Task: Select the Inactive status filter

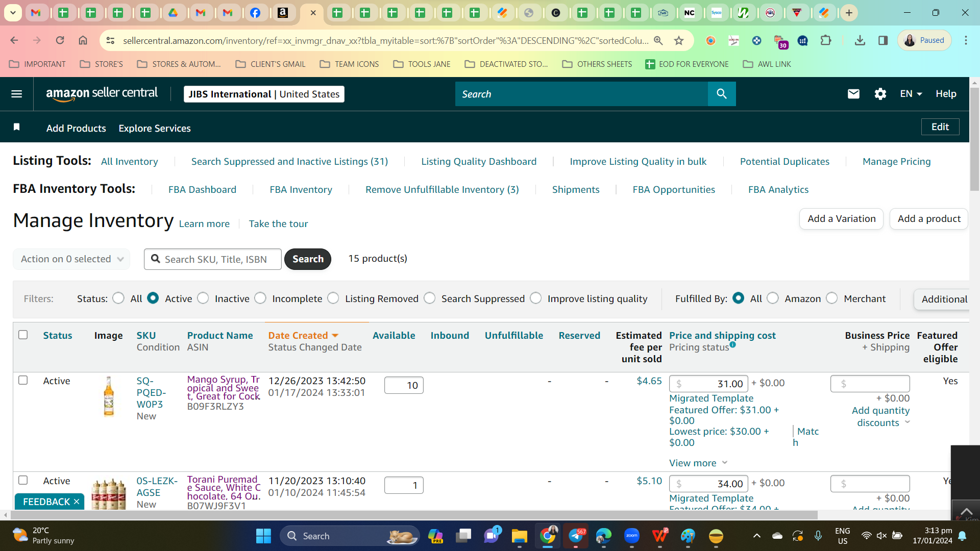Action: point(203,298)
